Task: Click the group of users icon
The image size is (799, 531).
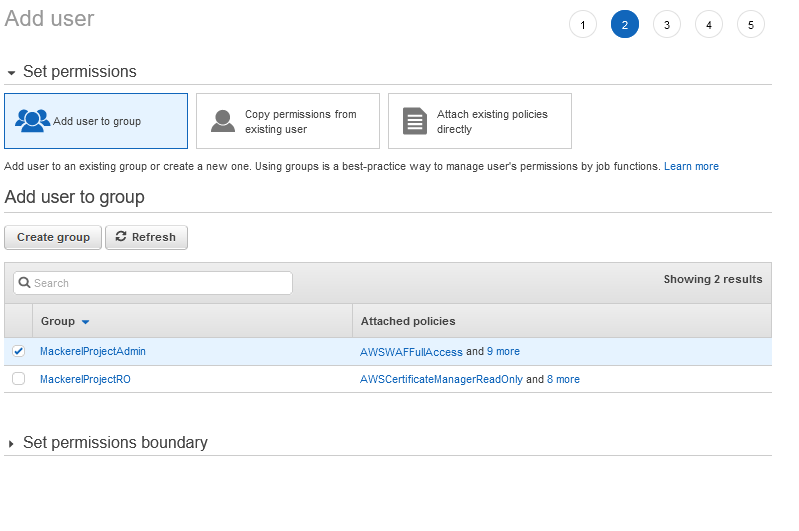Action: 32,121
